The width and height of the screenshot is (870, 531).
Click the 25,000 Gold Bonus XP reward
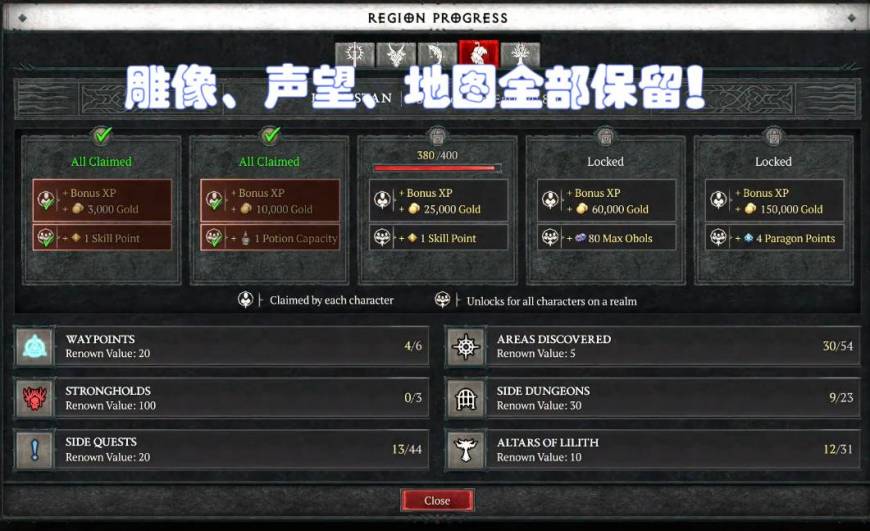pos(438,200)
